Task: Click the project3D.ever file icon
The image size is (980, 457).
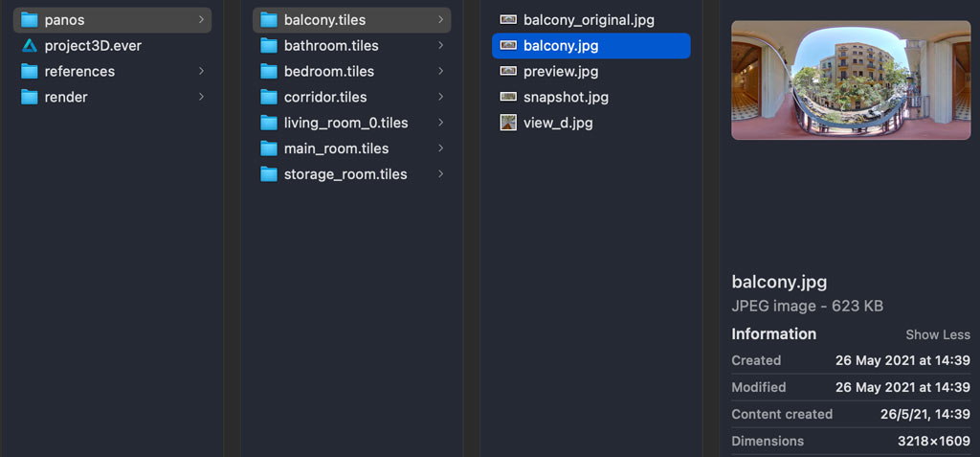Action: click(29, 46)
